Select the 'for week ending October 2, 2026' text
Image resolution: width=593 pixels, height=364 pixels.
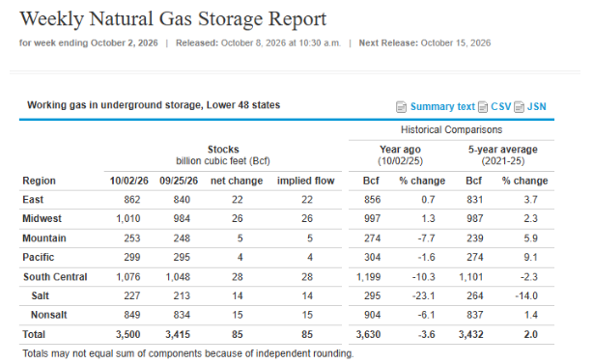pyautogui.click(x=89, y=43)
